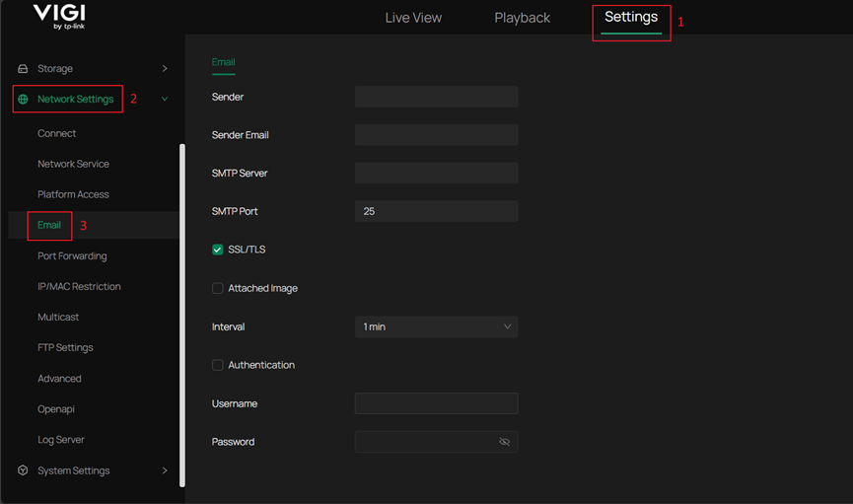Collapse the Network Settings section chevron
This screenshot has height=504, width=853.
tap(165, 100)
